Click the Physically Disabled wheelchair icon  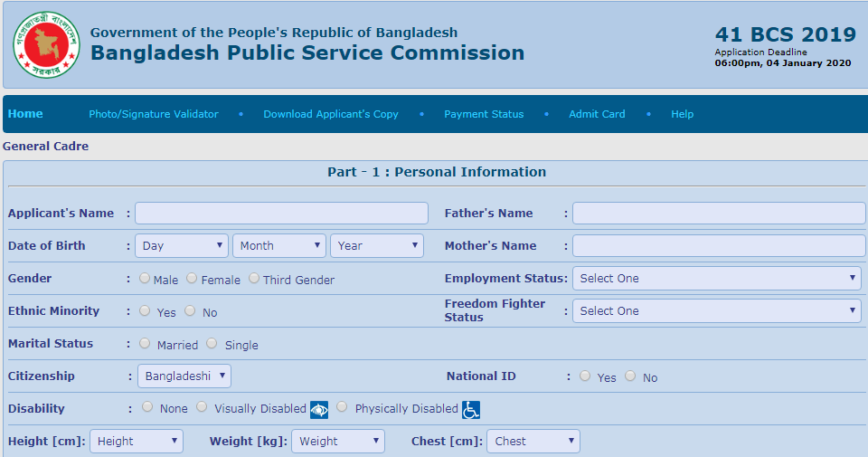(x=471, y=410)
